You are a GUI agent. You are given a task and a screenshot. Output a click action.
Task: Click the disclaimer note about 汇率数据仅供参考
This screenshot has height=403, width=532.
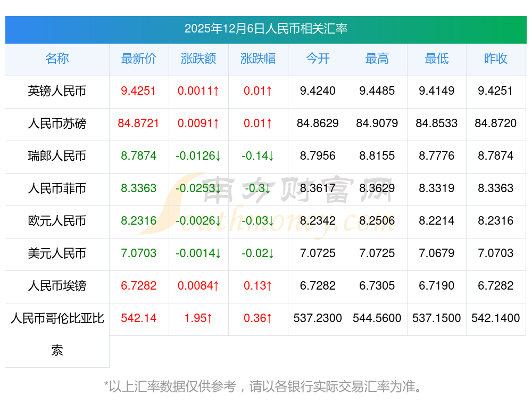tap(263, 386)
